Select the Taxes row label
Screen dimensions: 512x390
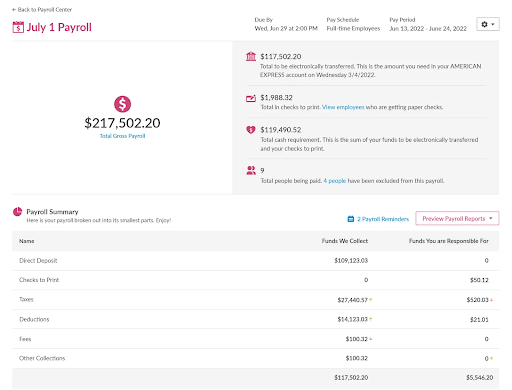[26, 299]
